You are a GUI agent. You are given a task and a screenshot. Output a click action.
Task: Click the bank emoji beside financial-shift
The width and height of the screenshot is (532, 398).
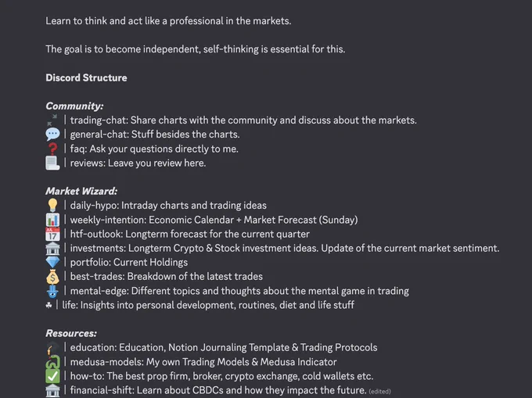52,390
